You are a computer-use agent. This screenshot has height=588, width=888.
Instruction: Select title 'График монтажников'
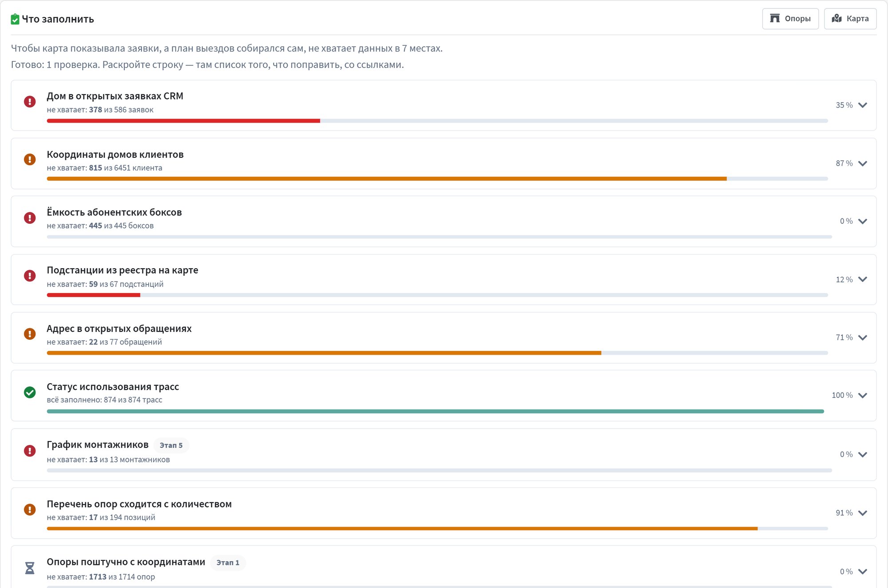tap(98, 445)
